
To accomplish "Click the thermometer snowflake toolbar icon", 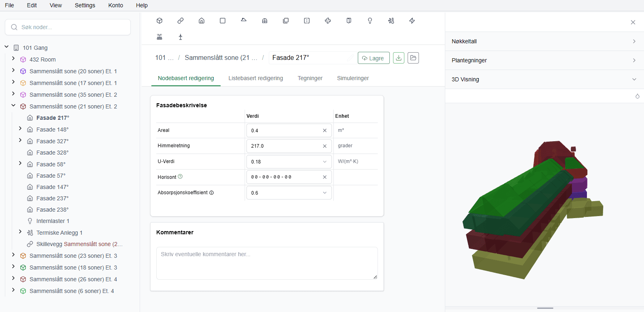I will tap(391, 21).
